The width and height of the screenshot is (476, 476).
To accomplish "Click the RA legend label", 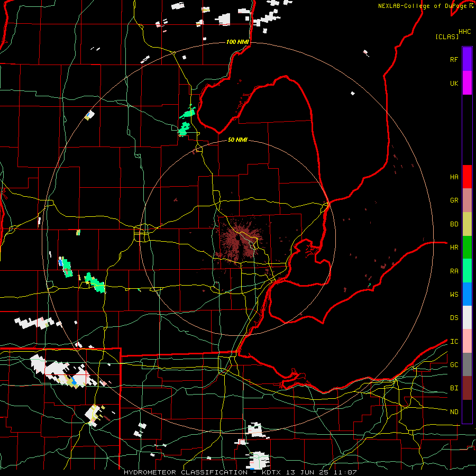I will pos(454,271).
